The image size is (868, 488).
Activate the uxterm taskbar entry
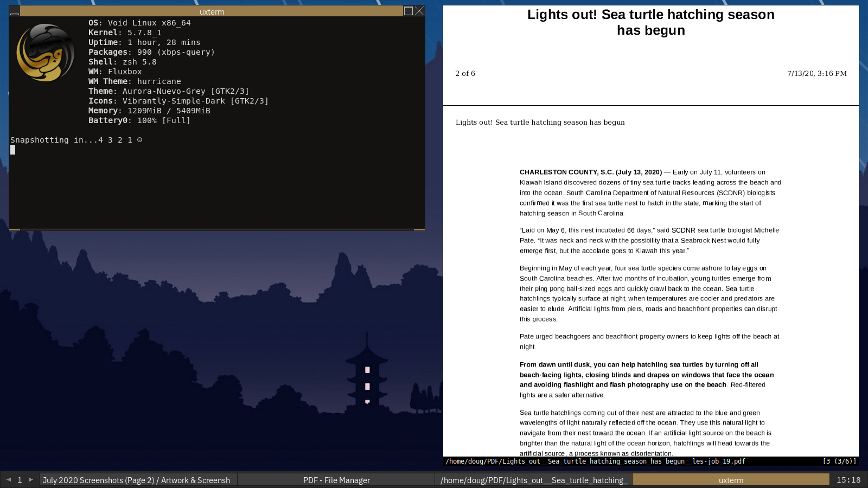point(731,480)
